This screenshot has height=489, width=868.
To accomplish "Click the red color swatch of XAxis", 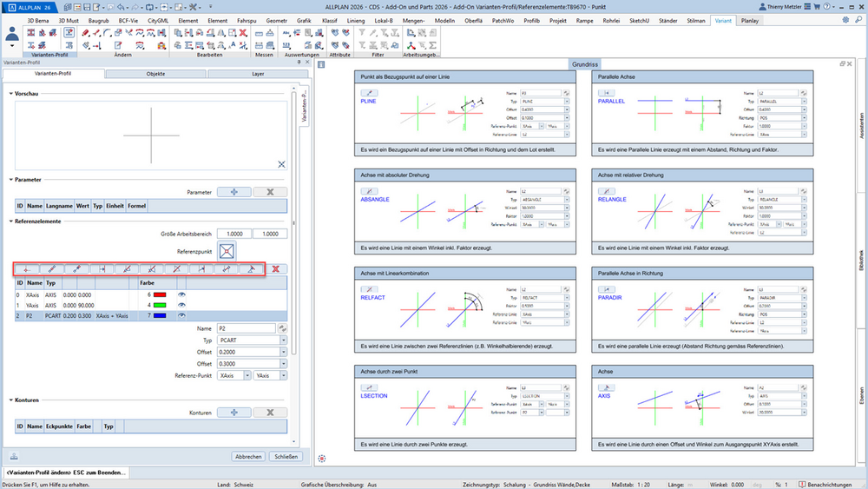I will tap(160, 294).
